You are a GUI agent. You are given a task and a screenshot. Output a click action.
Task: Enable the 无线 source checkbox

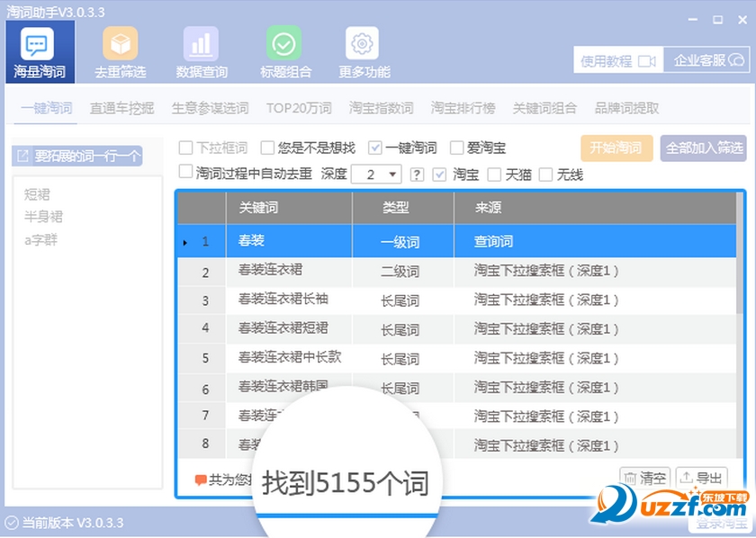point(545,175)
